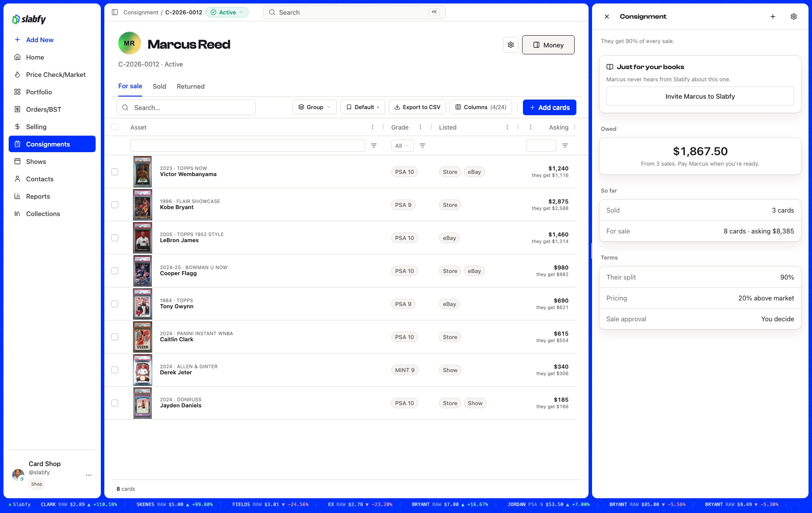Open the Collections library icon
This screenshot has height=513, width=812.
click(17, 213)
